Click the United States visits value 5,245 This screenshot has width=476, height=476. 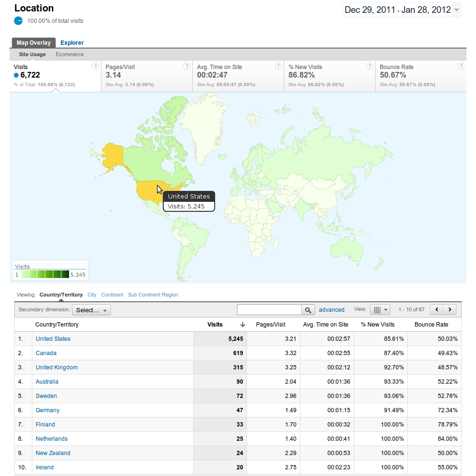point(236,339)
